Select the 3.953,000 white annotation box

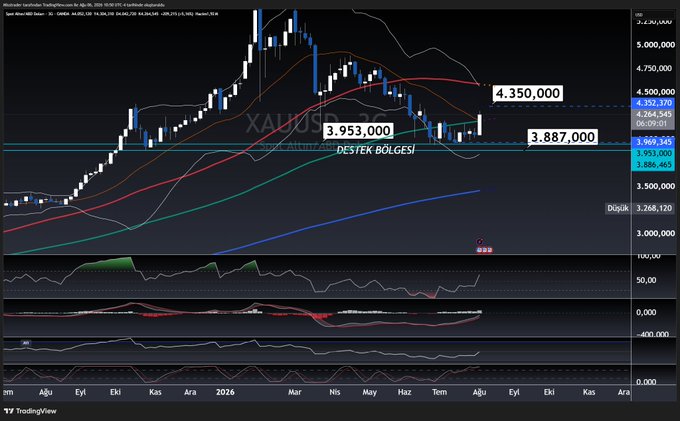pyautogui.click(x=358, y=131)
